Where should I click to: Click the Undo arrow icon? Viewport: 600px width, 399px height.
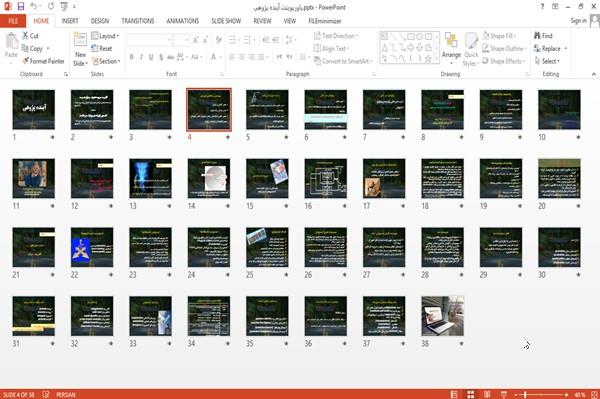[x=34, y=6]
